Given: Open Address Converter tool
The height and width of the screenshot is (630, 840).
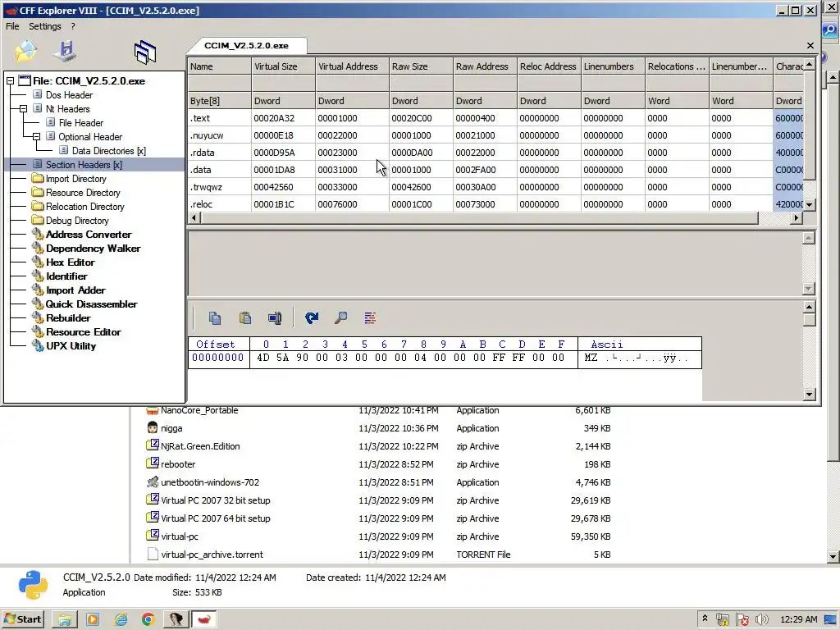Looking at the screenshot, I should coord(89,235).
